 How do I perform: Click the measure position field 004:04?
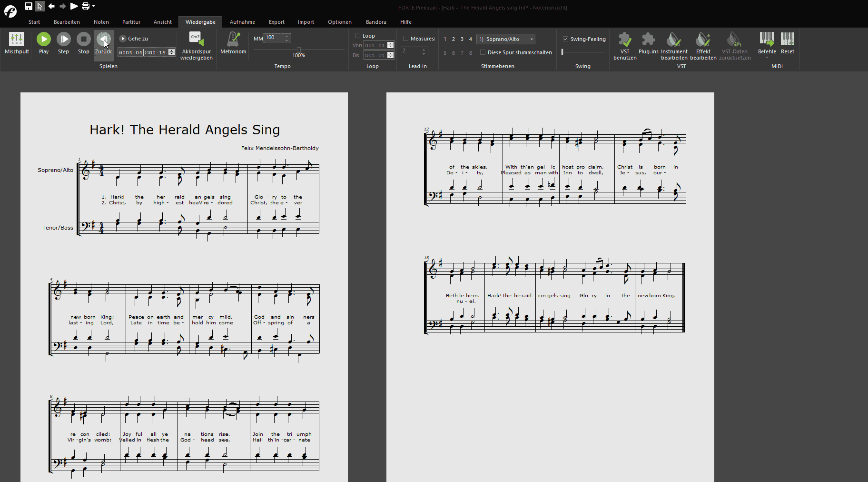click(x=131, y=52)
